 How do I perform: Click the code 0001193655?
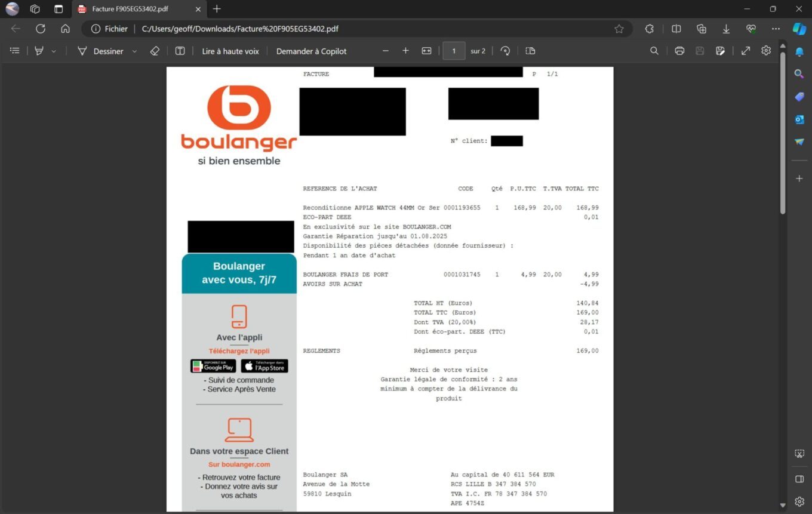pos(462,208)
